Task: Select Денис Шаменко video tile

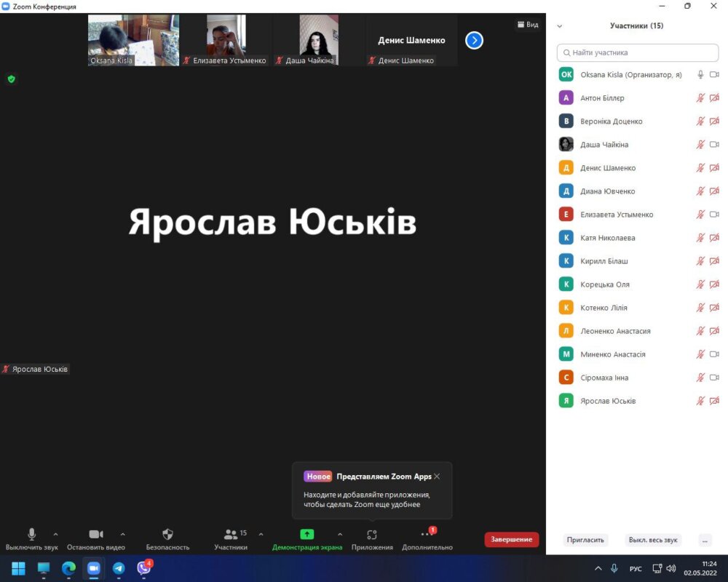Action: coord(412,40)
